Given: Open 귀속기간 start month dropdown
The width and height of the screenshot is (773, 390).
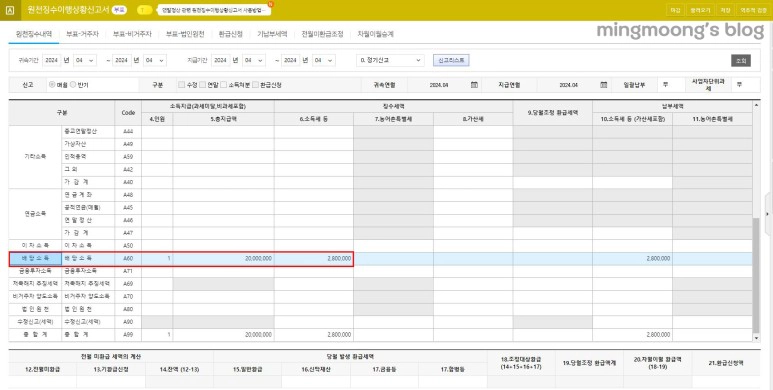Looking at the screenshot, I should (85, 60).
